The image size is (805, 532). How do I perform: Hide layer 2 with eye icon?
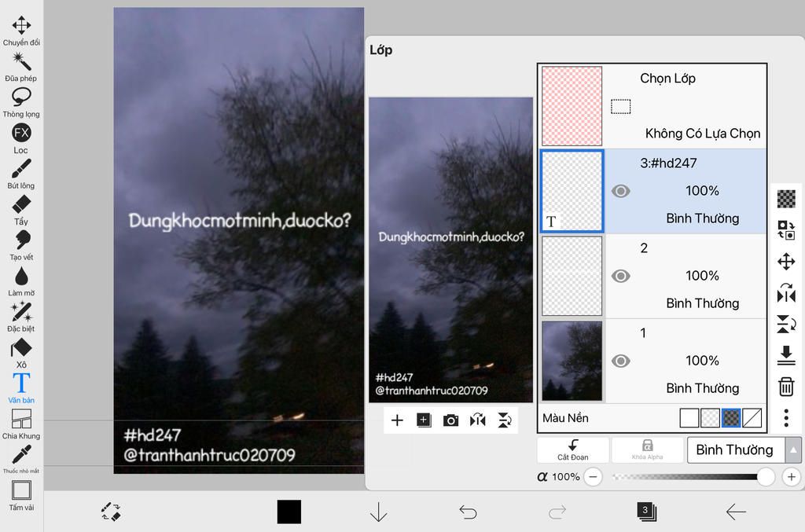point(621,276)
